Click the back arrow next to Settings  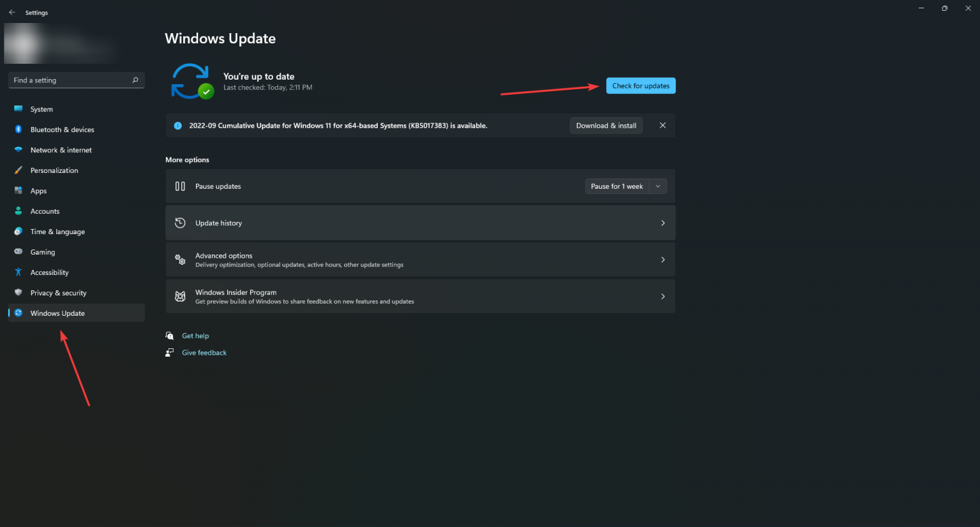pos(12,12)
